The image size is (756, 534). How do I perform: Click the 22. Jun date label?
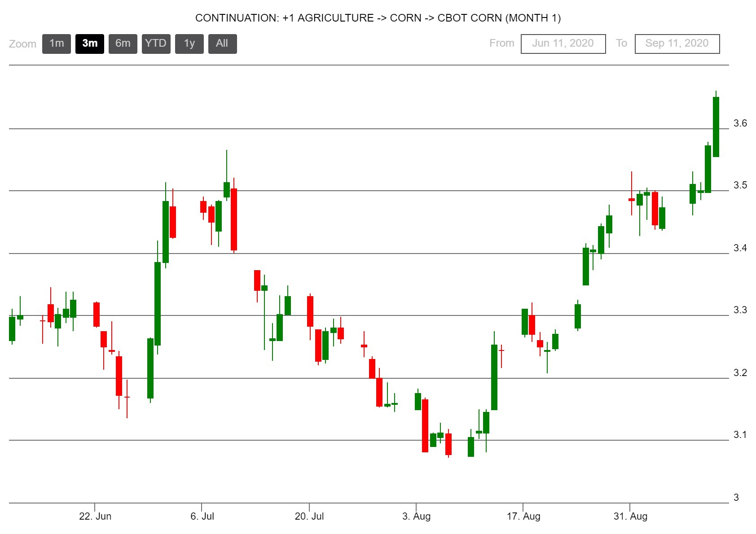95,516
